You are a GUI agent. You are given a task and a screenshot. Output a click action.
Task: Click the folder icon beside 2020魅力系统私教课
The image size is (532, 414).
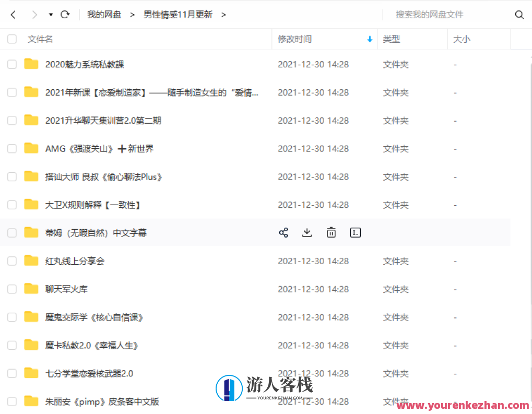(31, 64)
